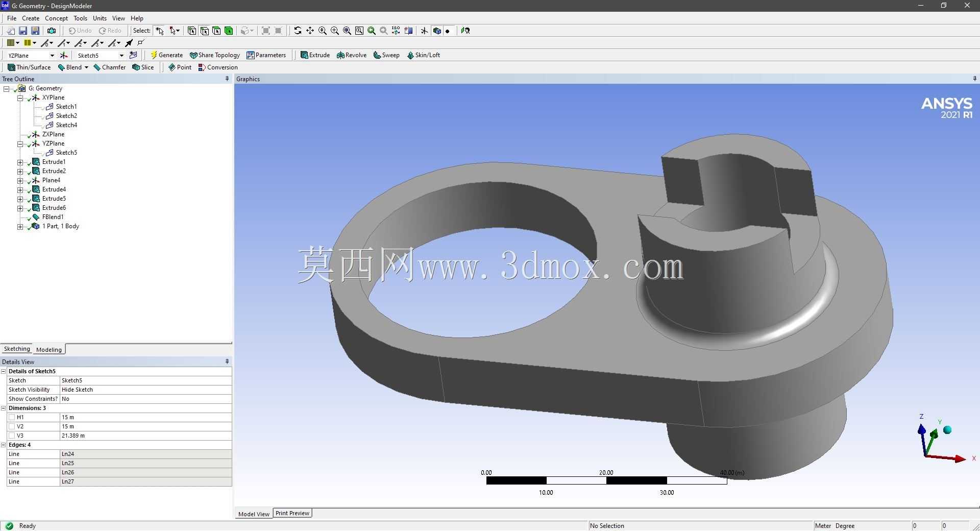Click the Generate button
This screenshot has height=531, width=980.
[x=166, y=55]
